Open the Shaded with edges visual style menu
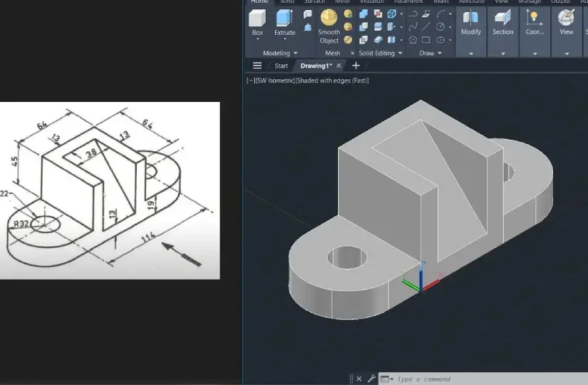Screen dimensions: 588x385 (332, 81)
